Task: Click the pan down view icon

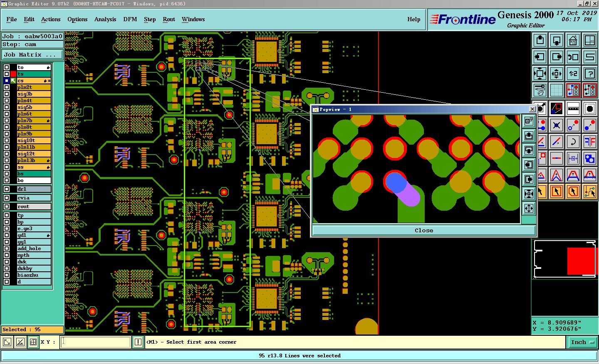Action: tap(557, 40)
